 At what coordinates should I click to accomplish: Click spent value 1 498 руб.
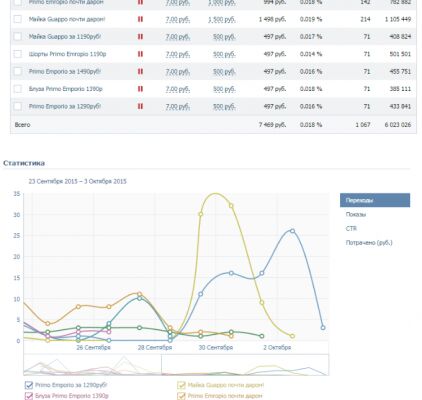pyautogui.click(x=272, y=19)
